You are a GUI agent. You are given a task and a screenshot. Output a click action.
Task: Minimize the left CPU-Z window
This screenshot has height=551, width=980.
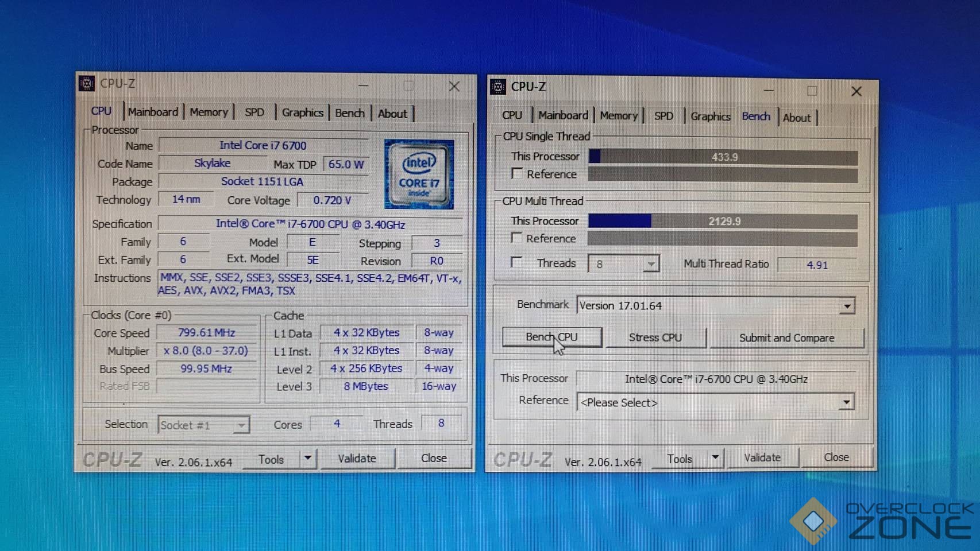pos(364,86)
